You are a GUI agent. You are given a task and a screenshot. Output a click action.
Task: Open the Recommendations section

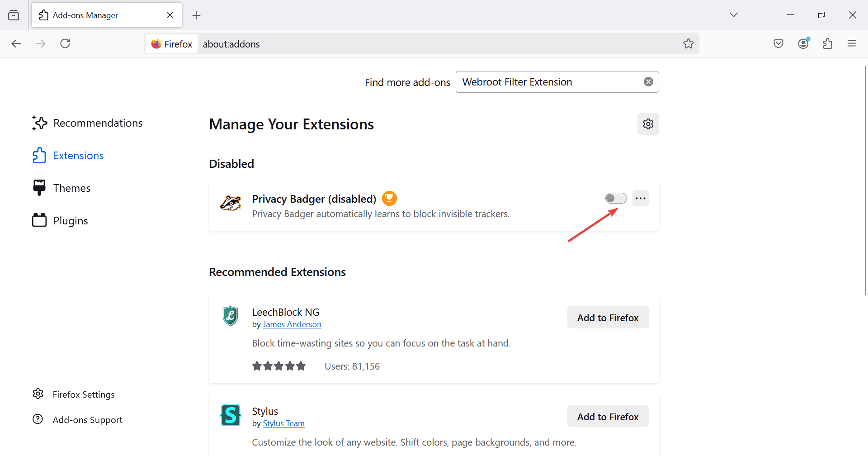click(x=87, y=123)
